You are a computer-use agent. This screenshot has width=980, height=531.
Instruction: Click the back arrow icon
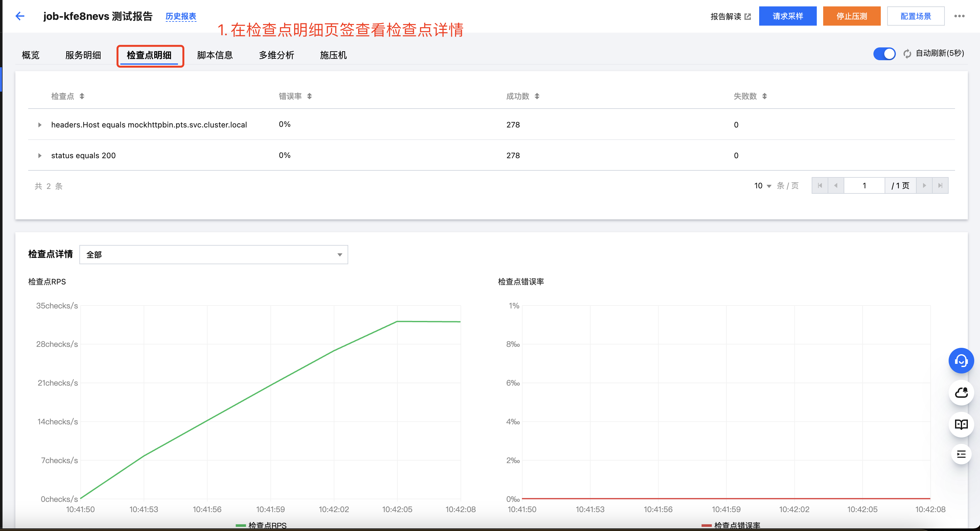tap(20, 16)
